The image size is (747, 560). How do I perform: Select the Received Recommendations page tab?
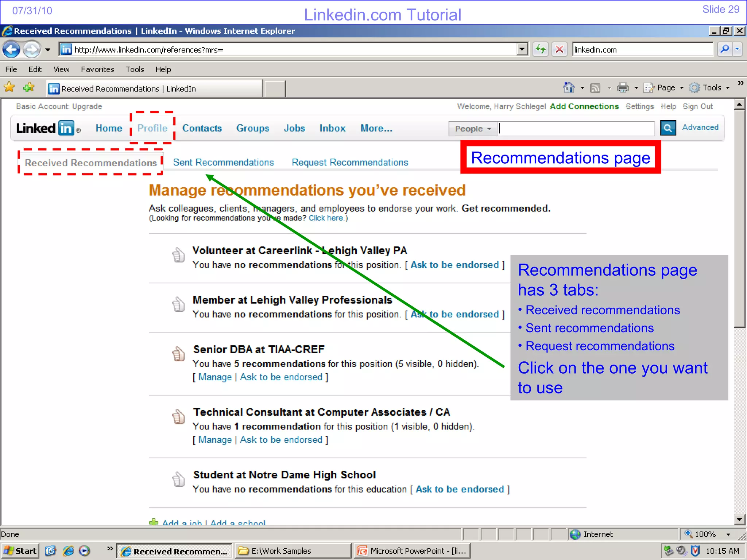coord(90,163)
